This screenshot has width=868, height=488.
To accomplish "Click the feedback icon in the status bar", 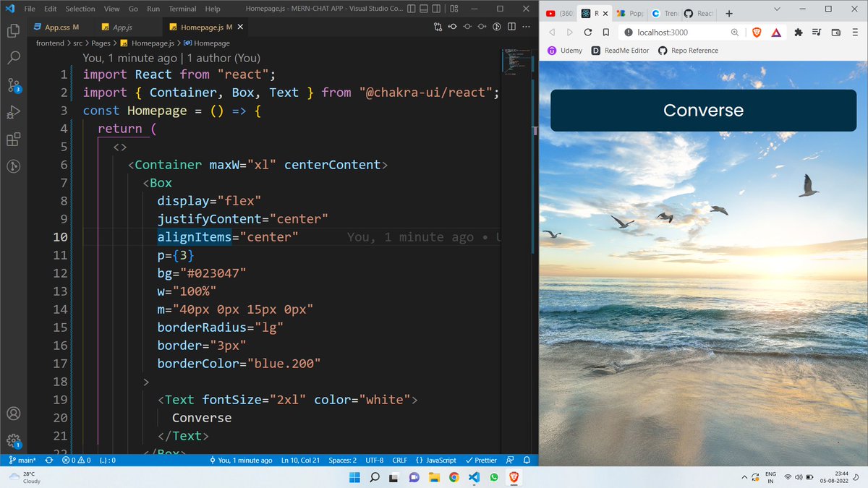I will coord(510,460).
